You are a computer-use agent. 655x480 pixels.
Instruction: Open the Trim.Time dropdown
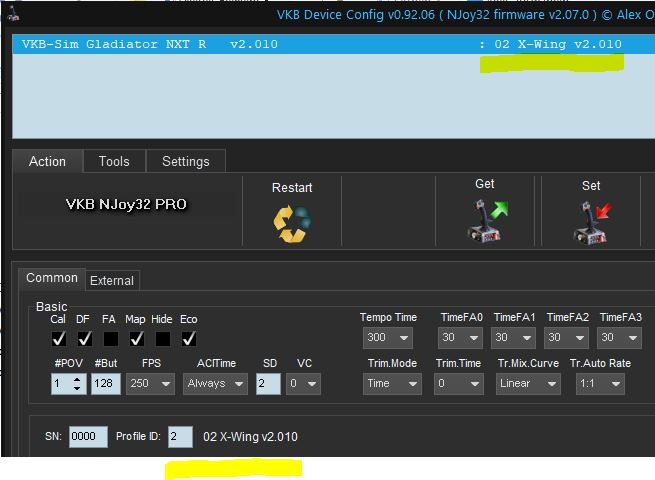point(459,383)
